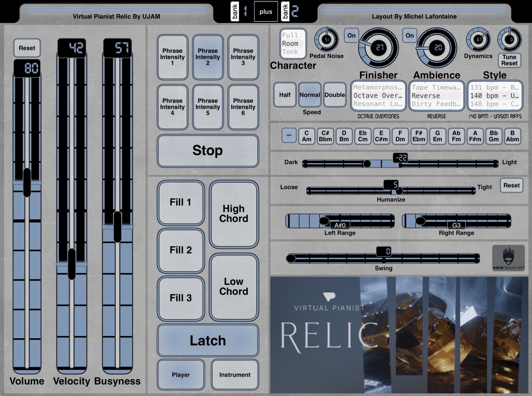Screen dimensions: 532x396
Task: Select Half speed
Action: click(285, 95)
